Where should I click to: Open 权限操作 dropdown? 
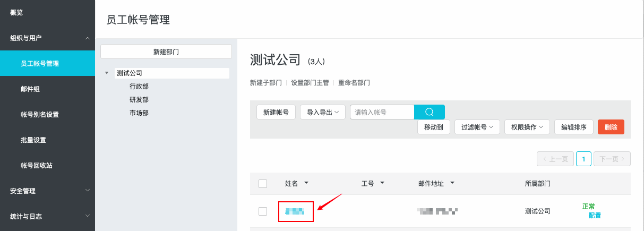(x=527, y=127)
